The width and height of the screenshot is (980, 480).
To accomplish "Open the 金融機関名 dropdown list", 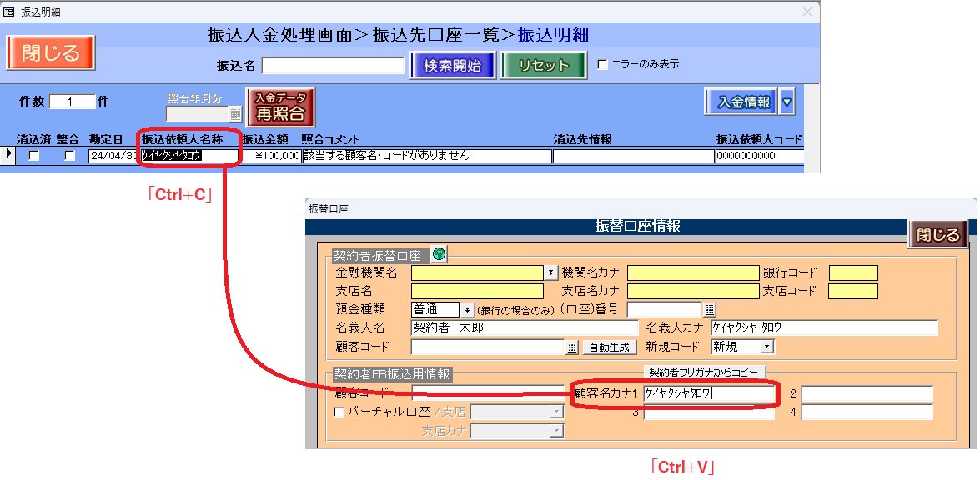I will 551,272.
